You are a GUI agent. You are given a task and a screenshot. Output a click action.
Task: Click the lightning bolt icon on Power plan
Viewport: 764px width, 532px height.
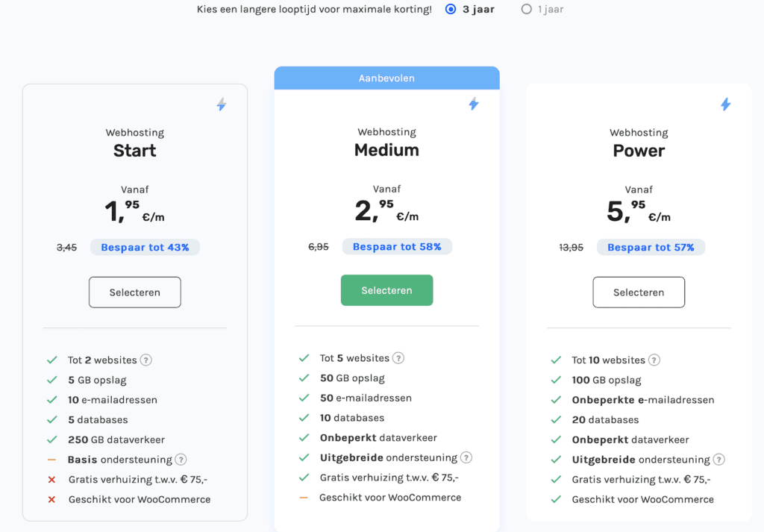[725, 104]
